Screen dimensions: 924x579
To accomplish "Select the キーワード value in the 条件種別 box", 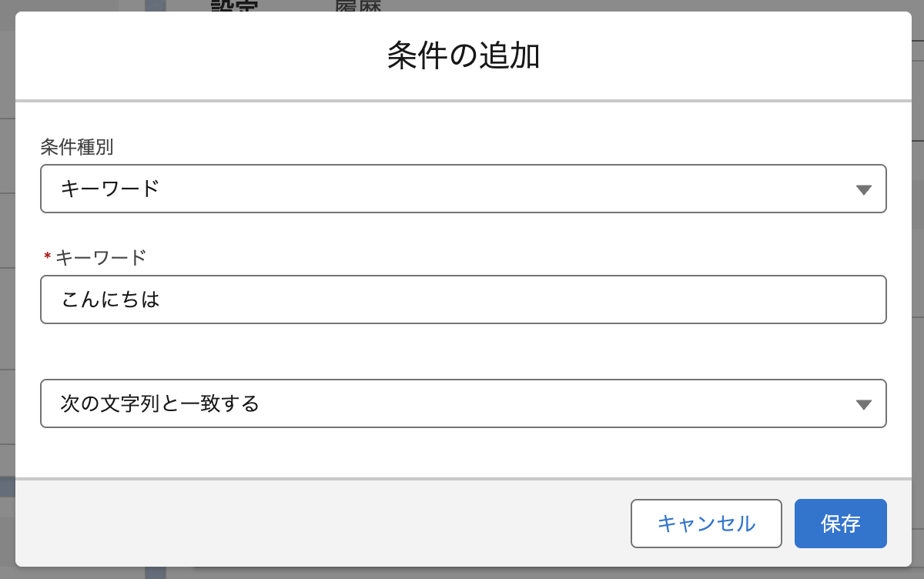I will click(x=110, y=189).
